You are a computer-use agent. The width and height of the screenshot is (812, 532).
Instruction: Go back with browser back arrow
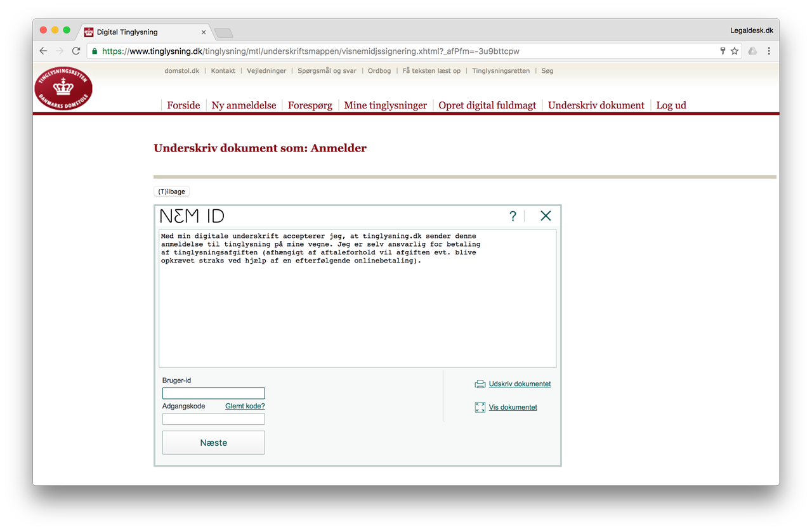click(43, 51)
